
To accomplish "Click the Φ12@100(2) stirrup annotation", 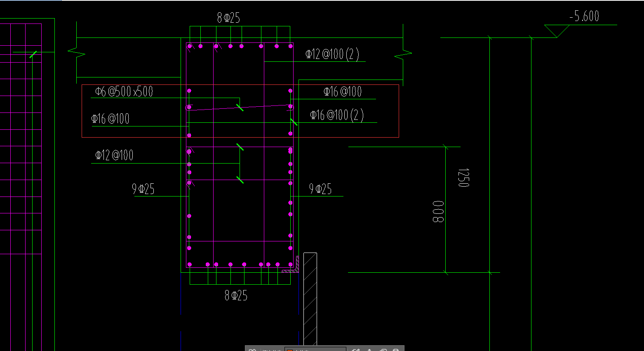I will click(332, 54).
